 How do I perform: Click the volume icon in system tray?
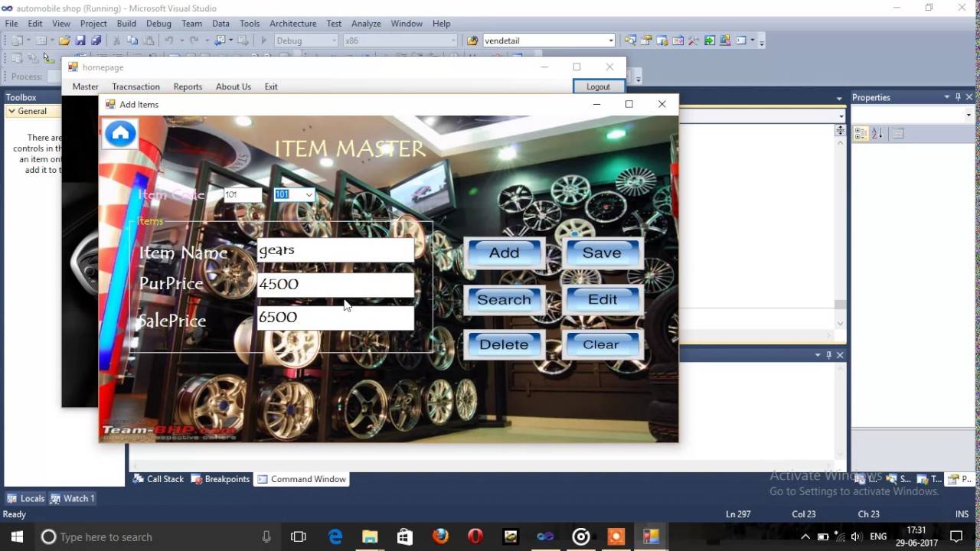856,536
